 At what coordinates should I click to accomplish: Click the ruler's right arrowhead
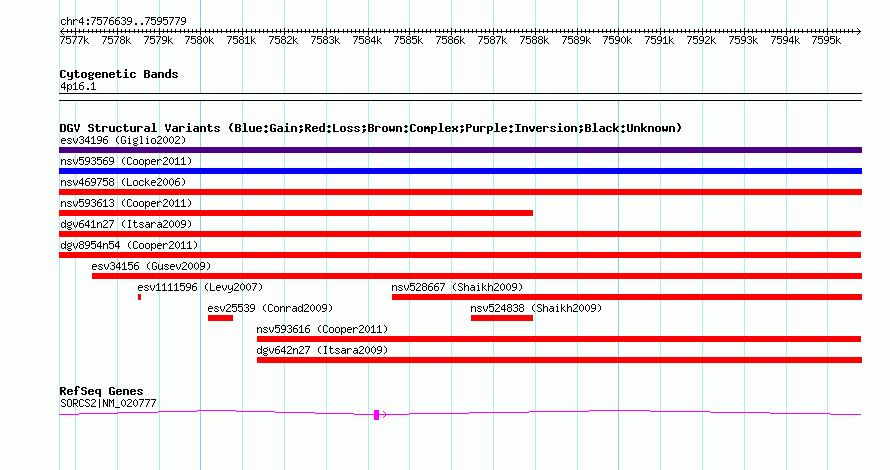point(859,31)
